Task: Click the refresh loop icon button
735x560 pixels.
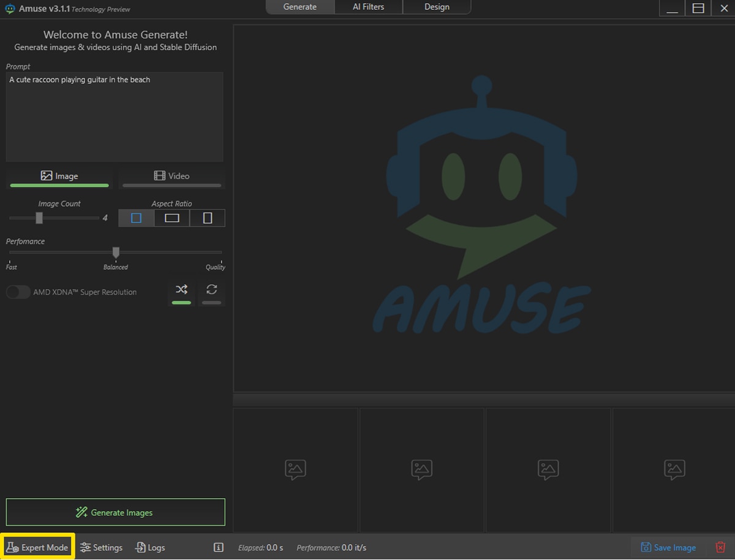Action: (212, 290)
